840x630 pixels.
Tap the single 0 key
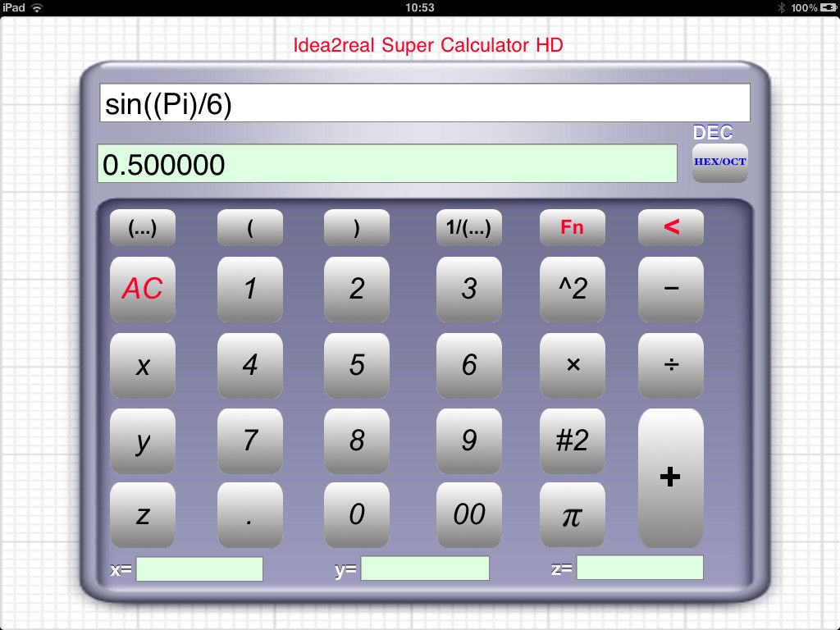(x=357, y=515)
